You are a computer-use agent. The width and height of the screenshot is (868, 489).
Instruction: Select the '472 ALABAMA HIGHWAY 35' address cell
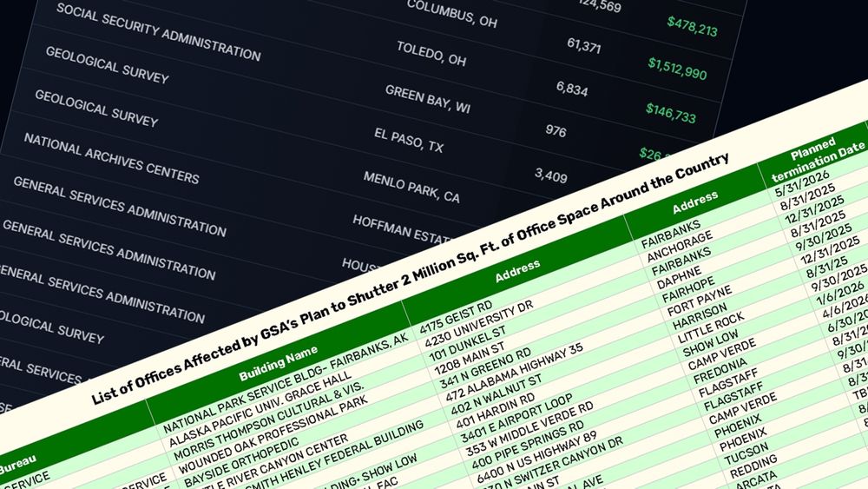514,373
